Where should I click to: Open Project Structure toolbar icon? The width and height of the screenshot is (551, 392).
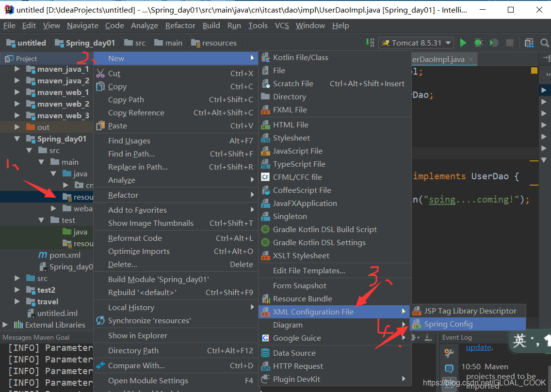tap(529, 43)
